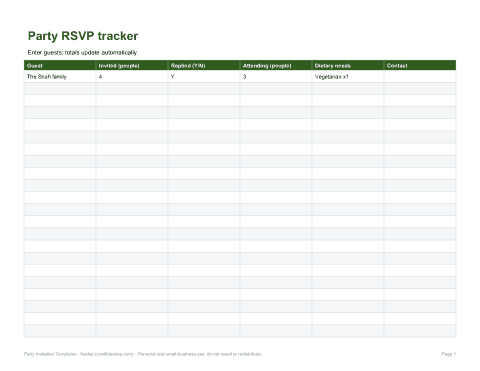Select the 'Enter guests; totals update automatically' subtitle

click(x=83, y=52)
